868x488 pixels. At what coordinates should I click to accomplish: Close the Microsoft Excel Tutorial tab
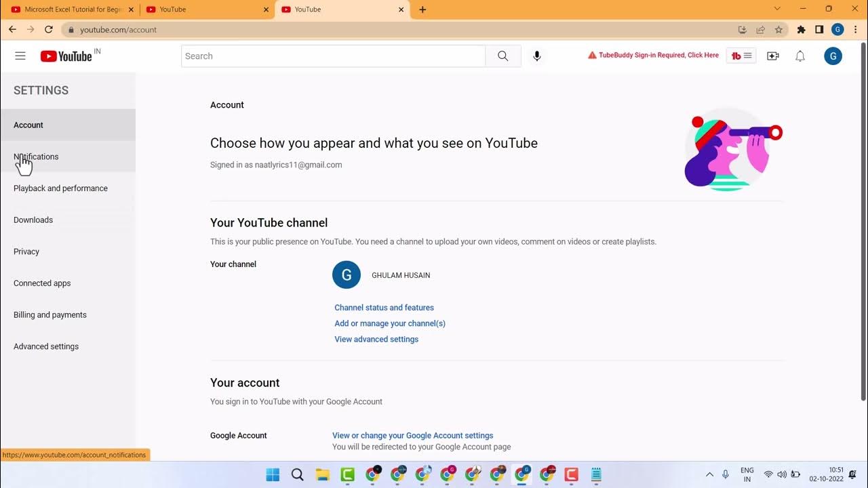(131, 9)
